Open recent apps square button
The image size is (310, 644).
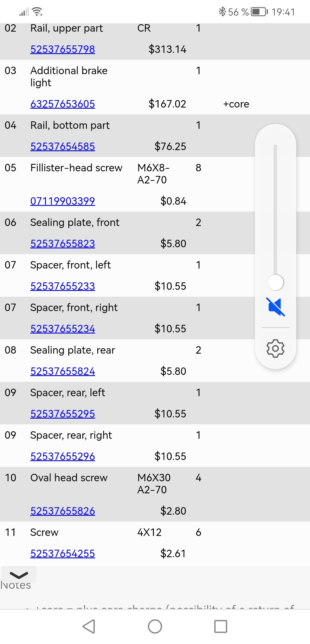(221, 626)
